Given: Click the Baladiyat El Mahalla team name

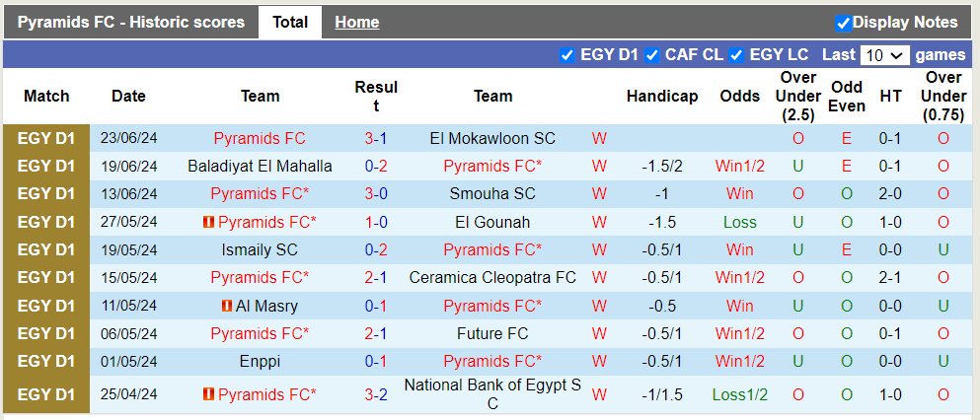Looking at the screenshot, I should tap(260, 167).
